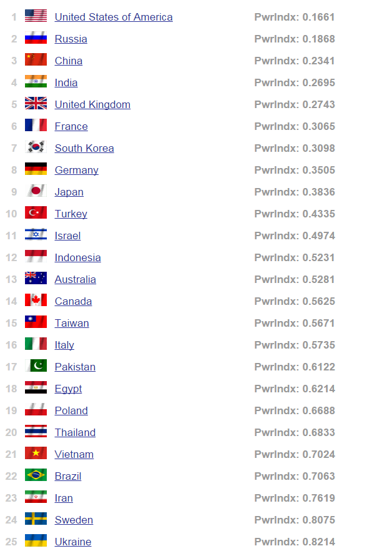
Task: Click the Canada flag icon
Action: tap(36, 300)
